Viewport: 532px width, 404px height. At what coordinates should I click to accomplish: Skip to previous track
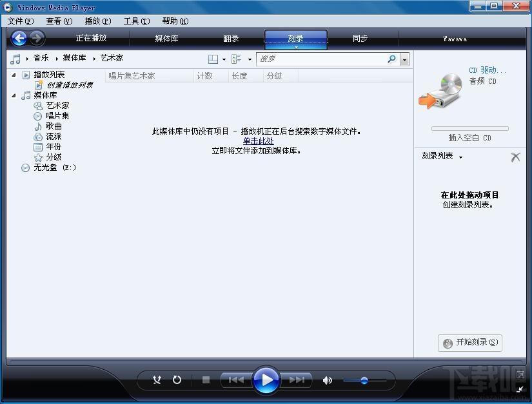pos(236,380)
